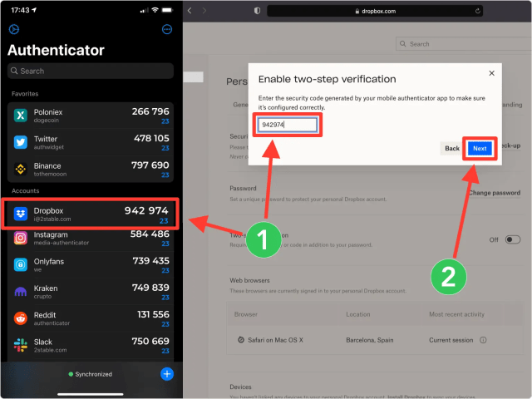Copy the Onlyfans code 739 435
Viewport: 532px width, 399px height.
tap(150, 260)
